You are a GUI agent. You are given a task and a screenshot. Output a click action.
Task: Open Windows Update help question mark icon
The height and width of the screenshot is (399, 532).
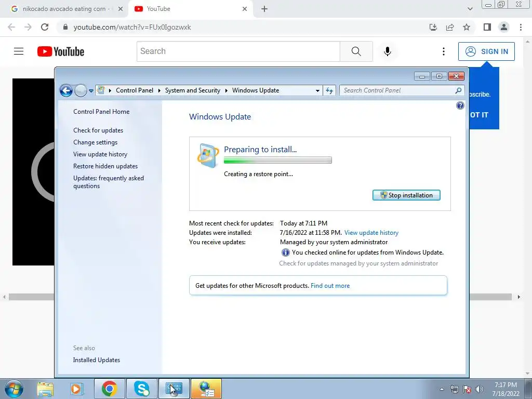(x=460, y=105)
